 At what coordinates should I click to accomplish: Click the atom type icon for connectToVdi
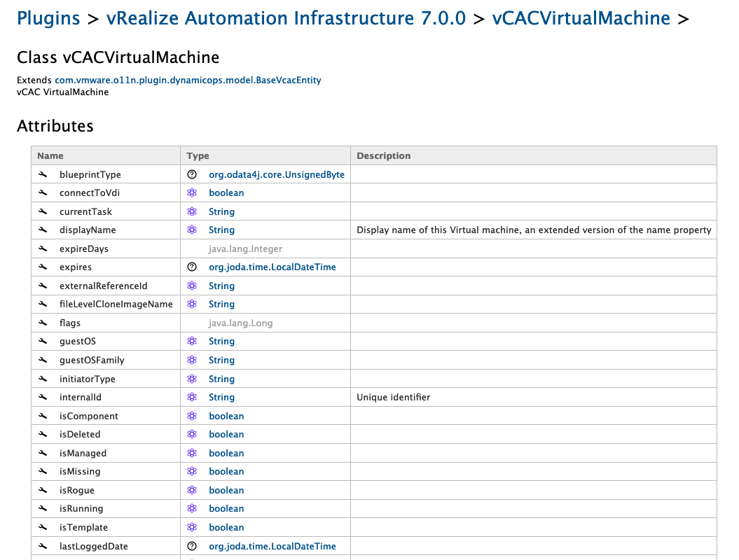[192, 193]
